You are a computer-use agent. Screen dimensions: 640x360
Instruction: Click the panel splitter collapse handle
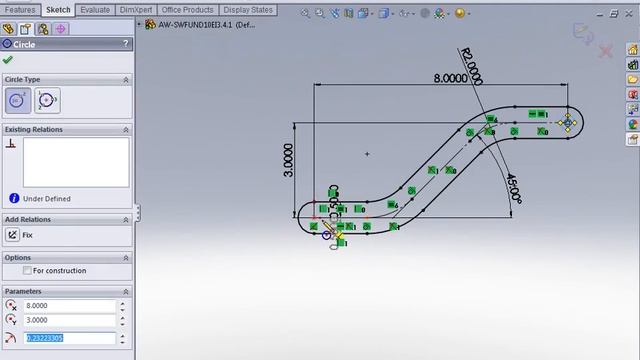pos(138,213)
